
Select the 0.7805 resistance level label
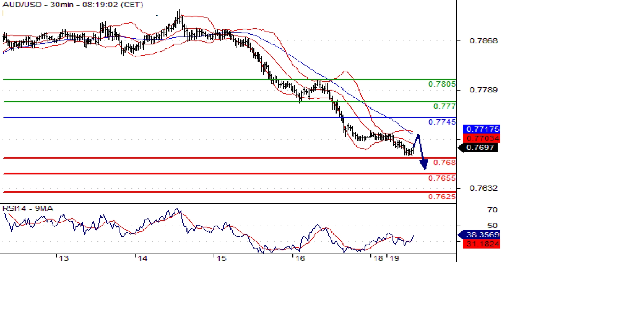tap(442, 84)
